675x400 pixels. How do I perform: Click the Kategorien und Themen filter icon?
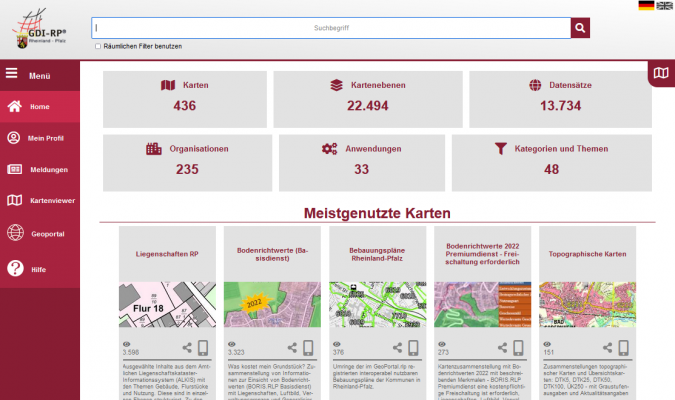pos(501,149)
